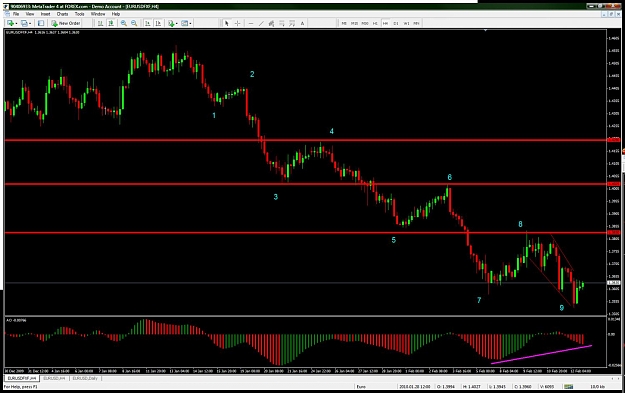Screen dimensions: 625x393
Task: Switch timeframe to MN monthly
Action: [x=417, y=24]
